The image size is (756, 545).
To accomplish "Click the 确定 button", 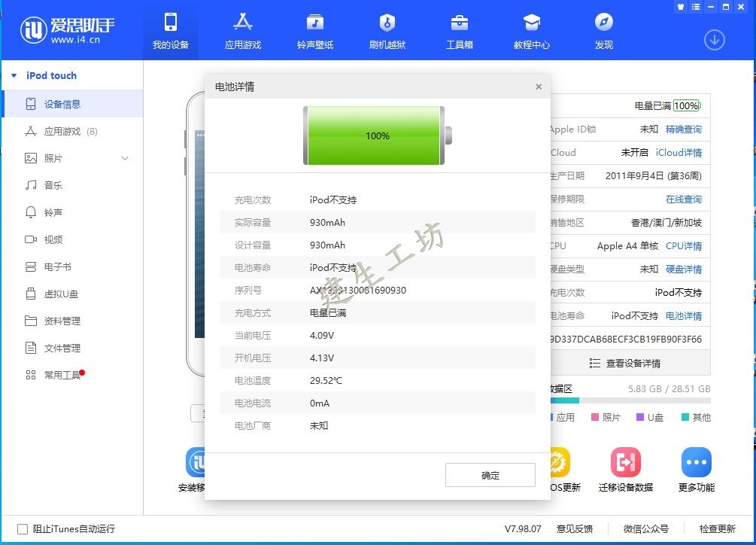I will 490,475.
